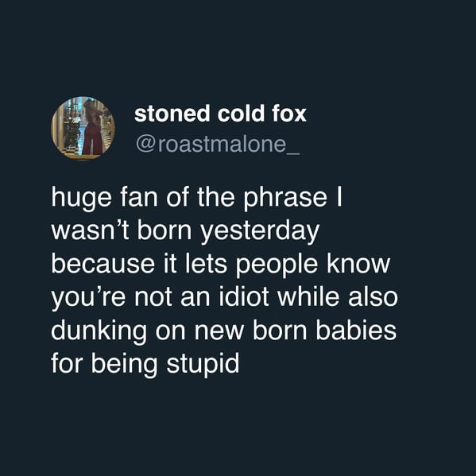Click the line 'dunking on new born babies'

click(x=224, y=330)
